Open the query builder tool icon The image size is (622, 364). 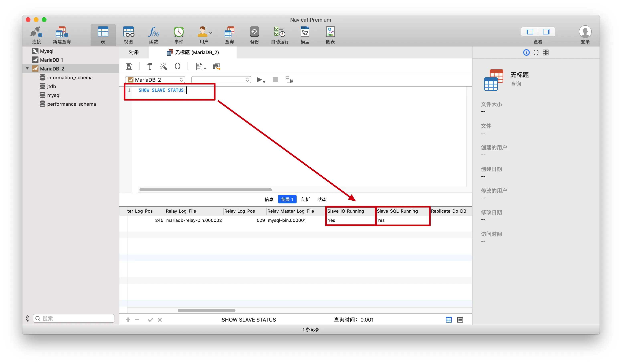[149, 66]
